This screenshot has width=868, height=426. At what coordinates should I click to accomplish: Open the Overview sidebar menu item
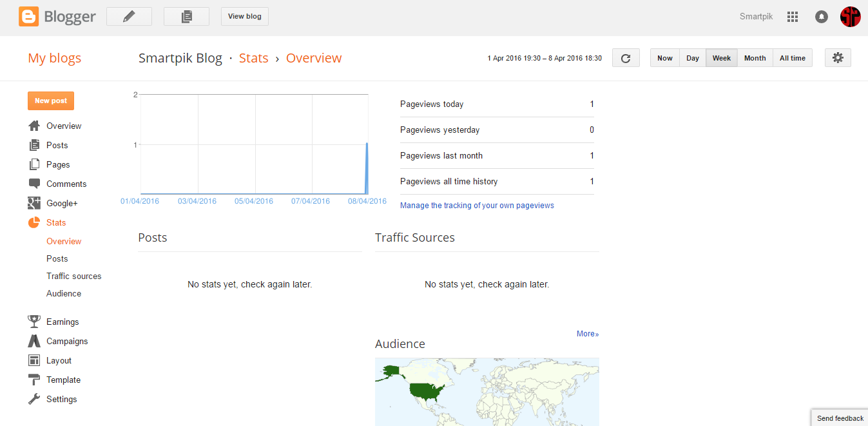[x=64, y=126]
